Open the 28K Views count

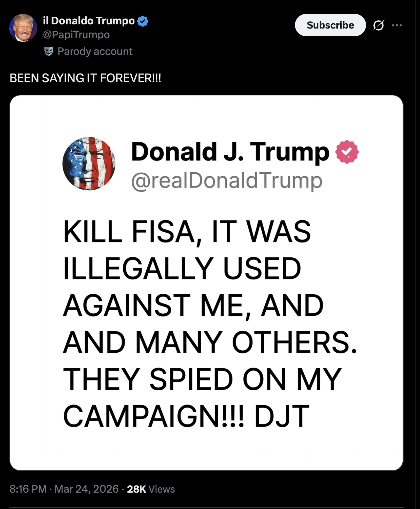point(151,489)
